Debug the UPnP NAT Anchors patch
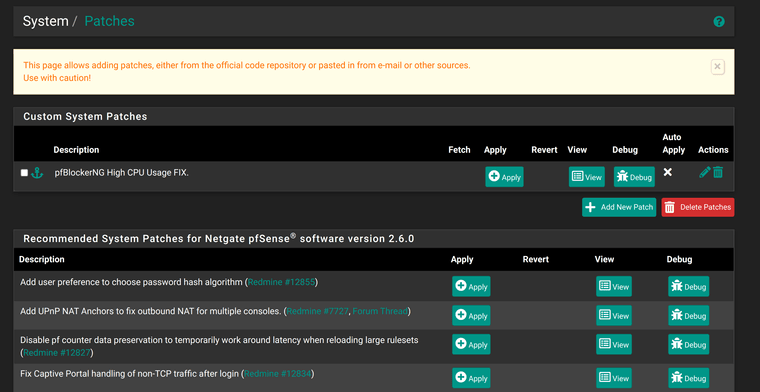760x392 pixels. (688, 315)
